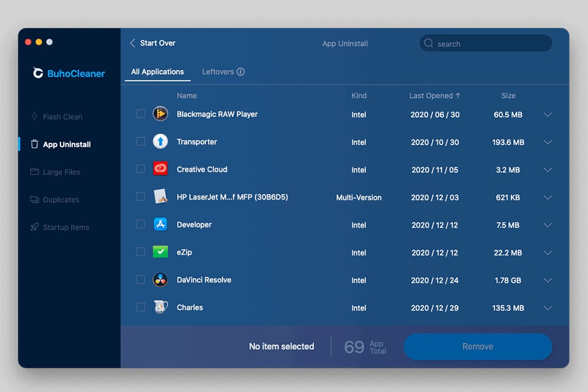
Task: Click the DaVinci Resolve app icon
Action: coord(160,279)
